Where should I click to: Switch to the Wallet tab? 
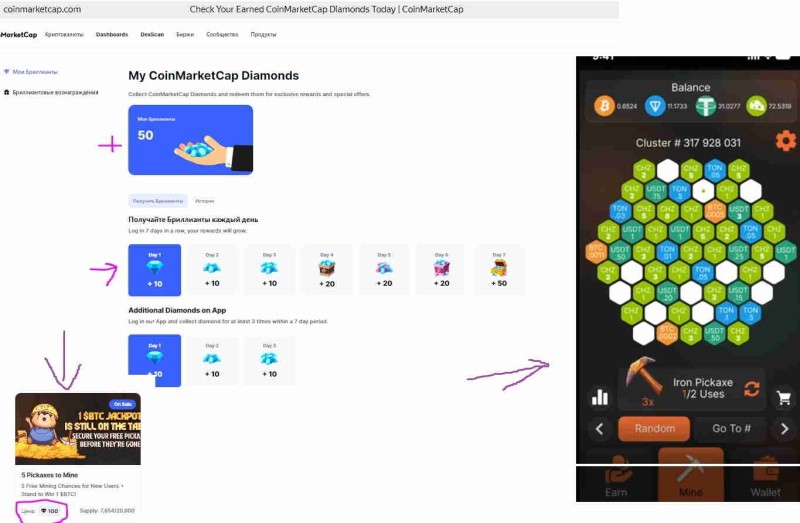tap(765, 478)
